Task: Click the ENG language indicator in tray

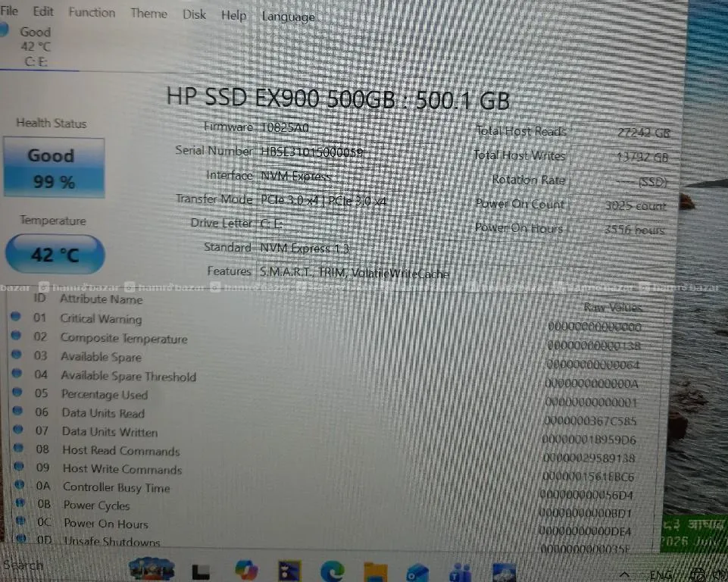Action: [x=661, y=575]
